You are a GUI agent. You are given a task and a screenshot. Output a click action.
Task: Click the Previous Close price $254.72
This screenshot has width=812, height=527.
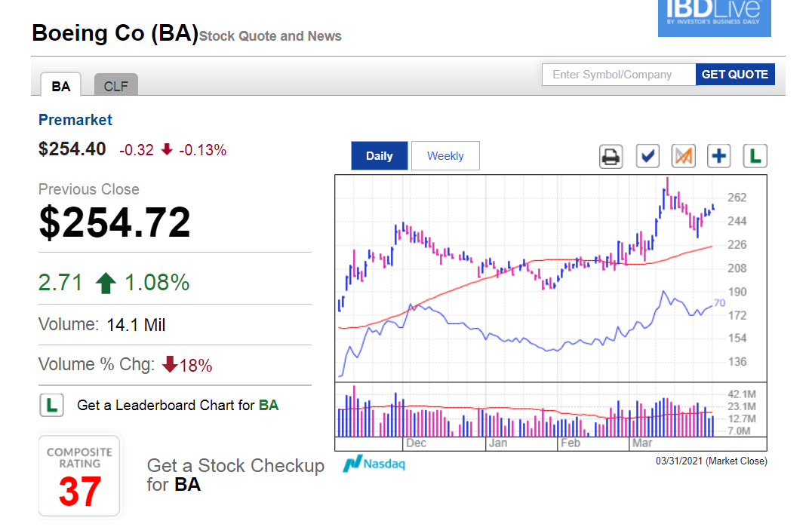coord(115,222)
